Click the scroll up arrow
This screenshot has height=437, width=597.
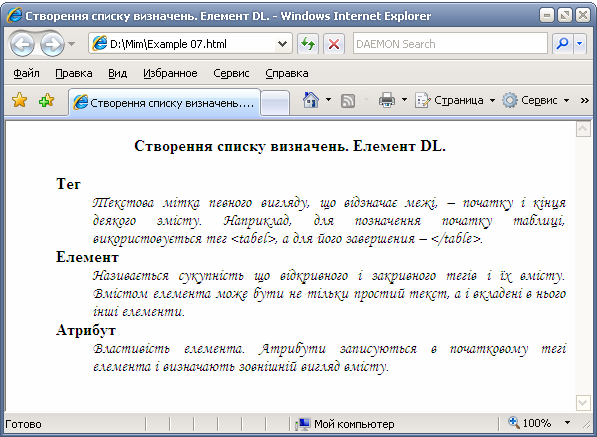pos(583,129)
